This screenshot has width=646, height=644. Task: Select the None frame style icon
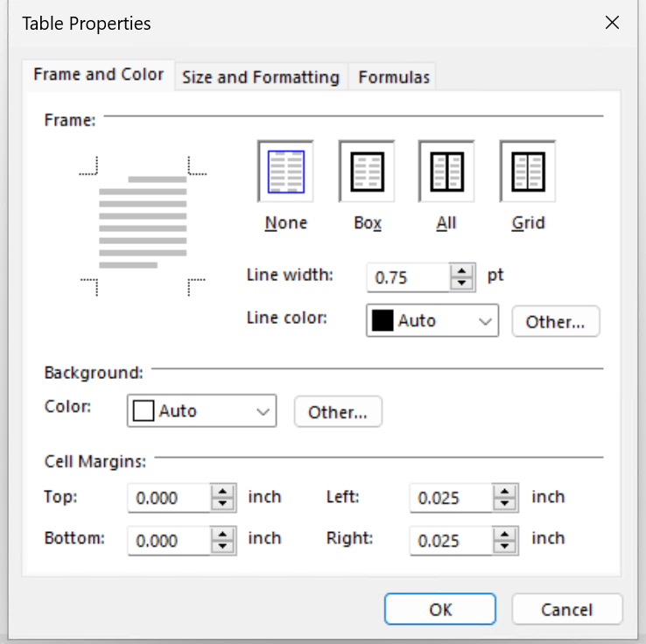[285, 171]
